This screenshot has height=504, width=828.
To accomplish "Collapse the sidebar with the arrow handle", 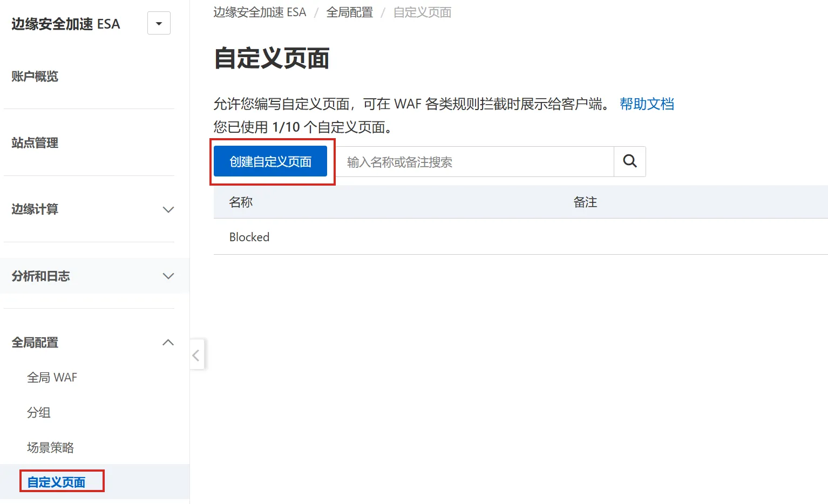I will 196,355.
